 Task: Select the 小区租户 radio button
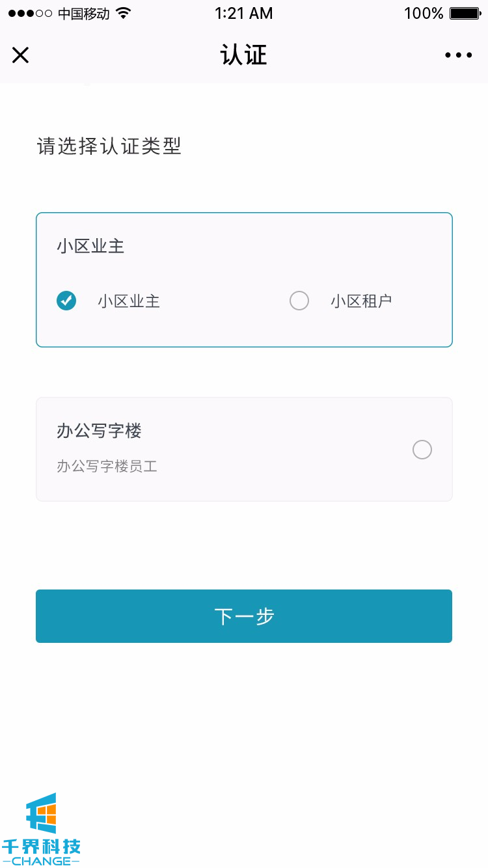[299, 301]
